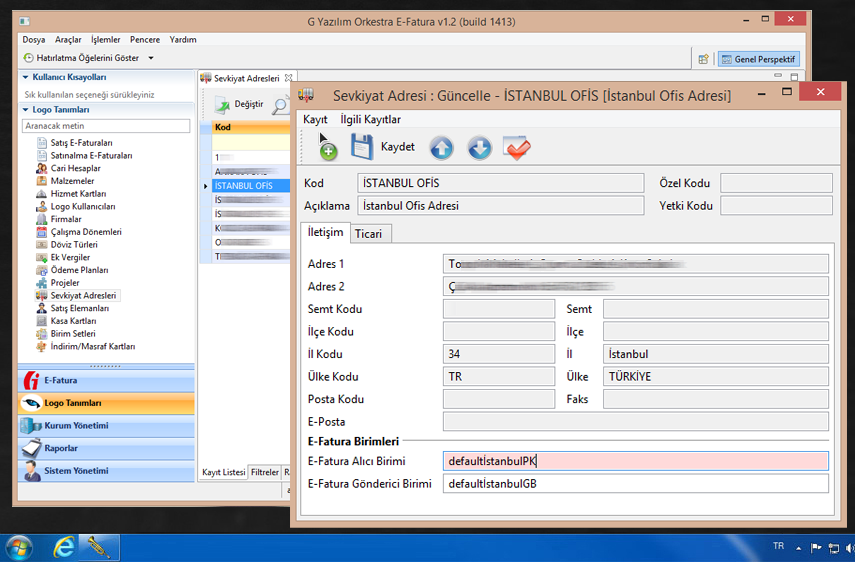Screen dimensions: 855x562
Task: Close the Sevkiyat Adresleri tab
Action: pos(288,78)
